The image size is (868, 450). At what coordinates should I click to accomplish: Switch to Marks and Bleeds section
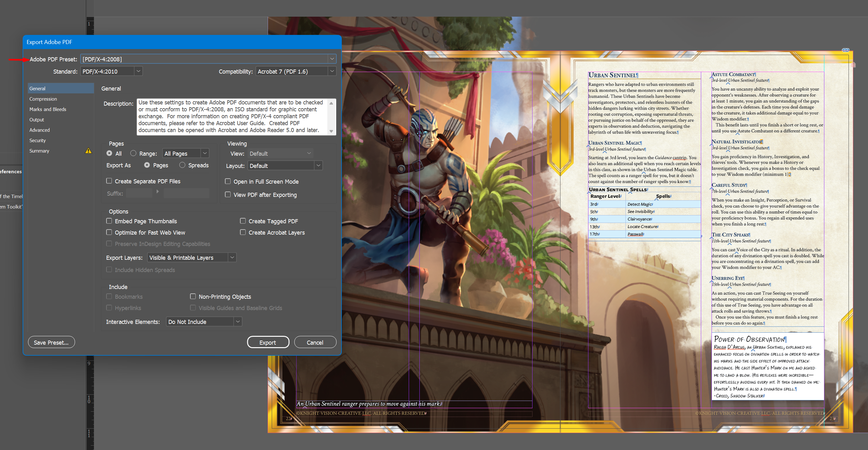[x=48, y=109]
